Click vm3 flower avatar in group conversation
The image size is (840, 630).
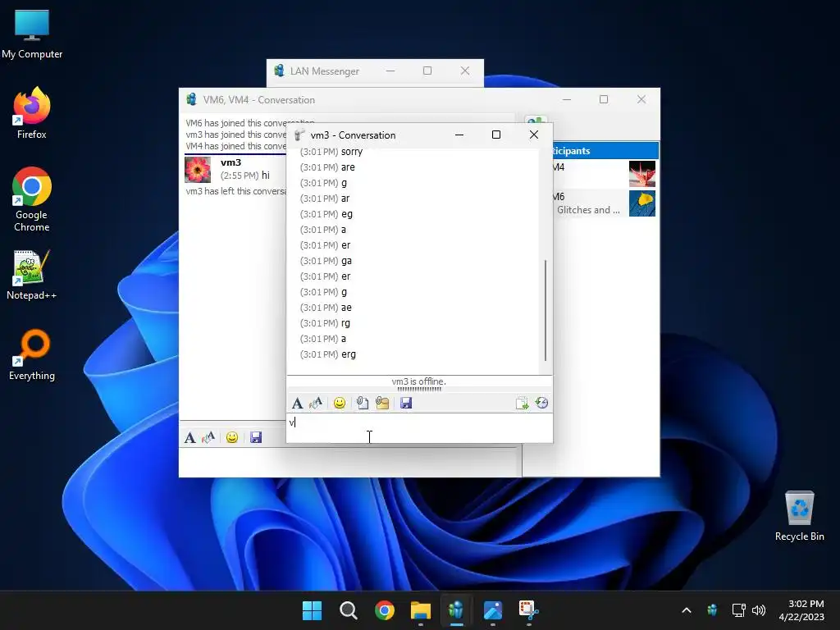(198, 170)
